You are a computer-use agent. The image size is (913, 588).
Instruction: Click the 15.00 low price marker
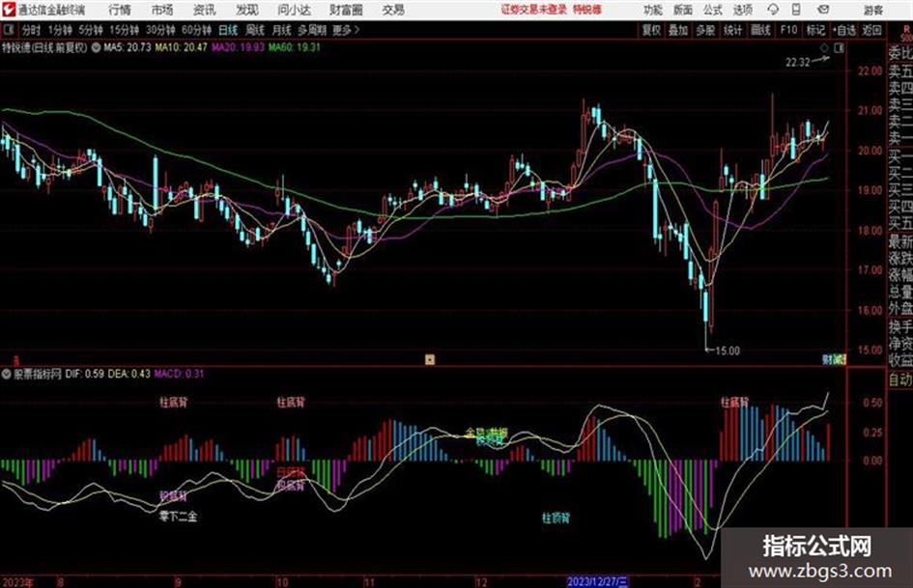[x=728, y=351]
